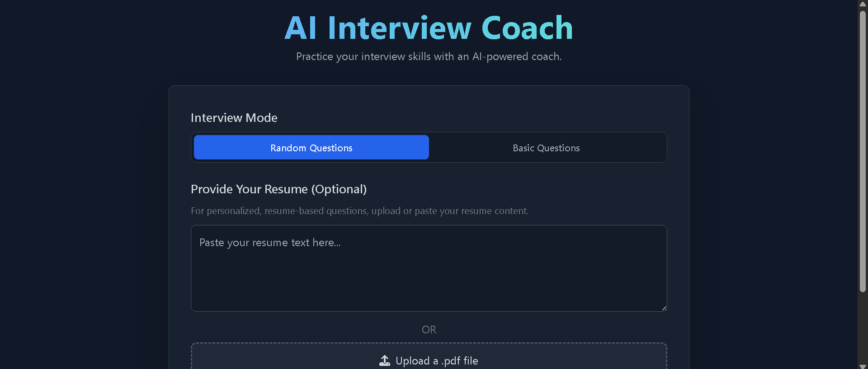Click the textarea resize handle

(x=663, y=308)
